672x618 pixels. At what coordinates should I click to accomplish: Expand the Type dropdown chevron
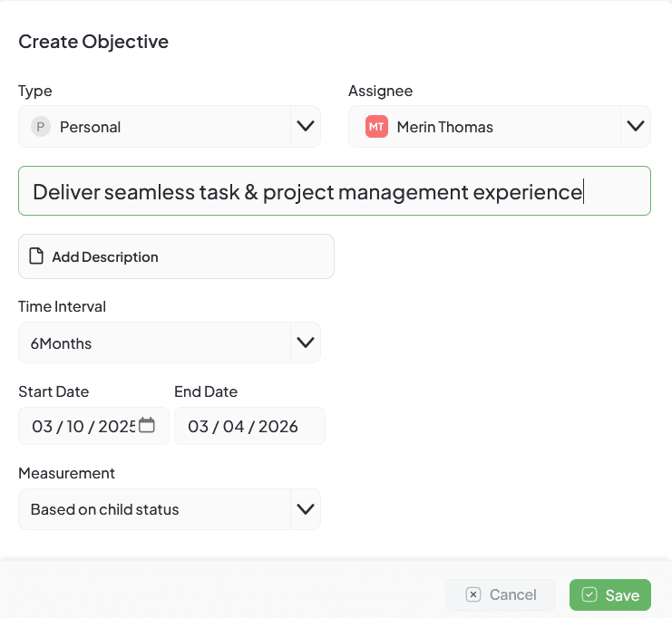click(306, 126)
